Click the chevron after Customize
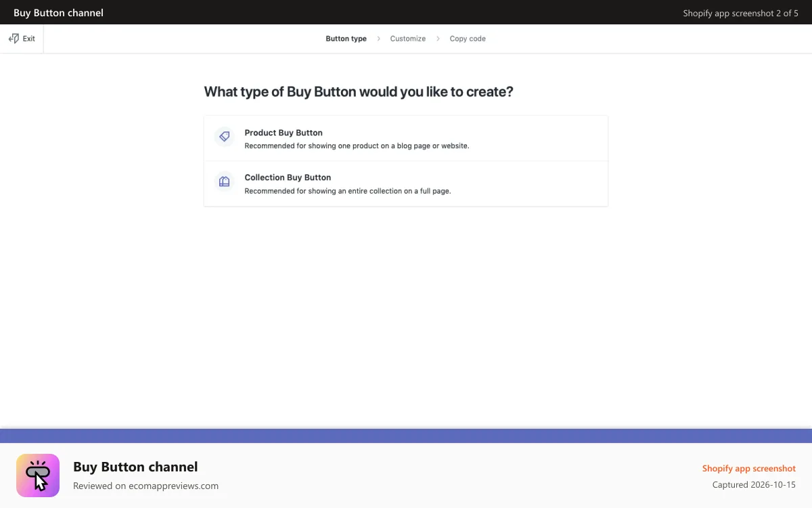 point(438,39)
